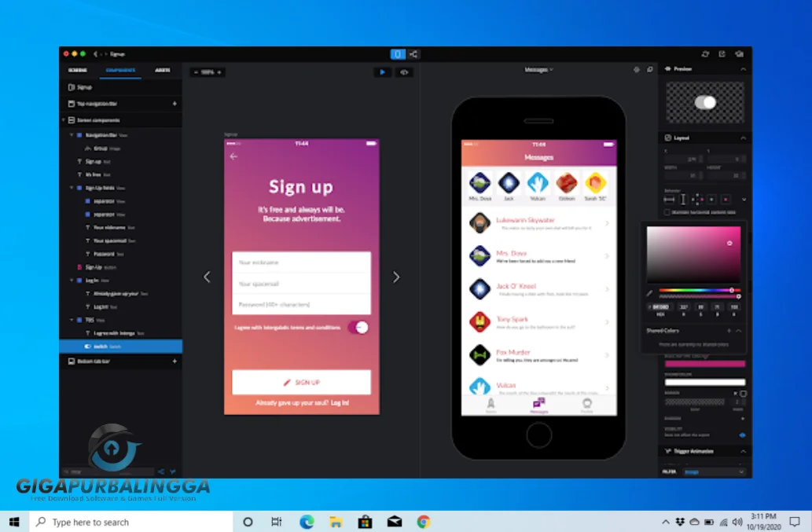Click the plus icon to add a Shadow
Viewport: 812px width, 532px height.
tap(742, 419)
